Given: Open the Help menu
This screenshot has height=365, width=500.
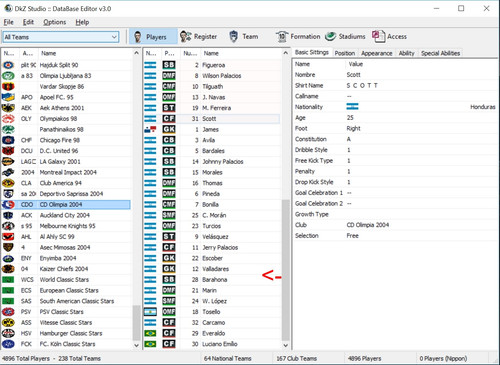Looking at the screenshot, I should [82, 22].
